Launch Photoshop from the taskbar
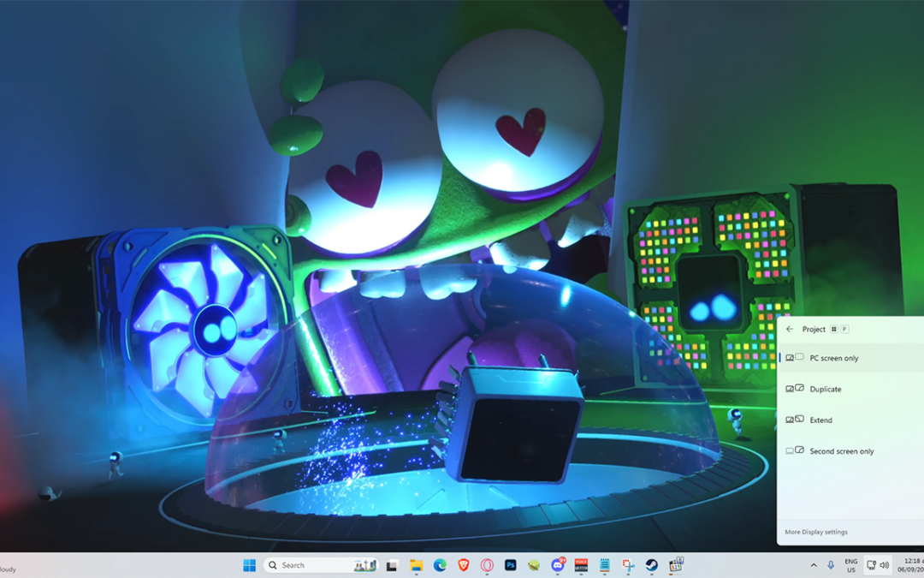 tap(511, 565)
